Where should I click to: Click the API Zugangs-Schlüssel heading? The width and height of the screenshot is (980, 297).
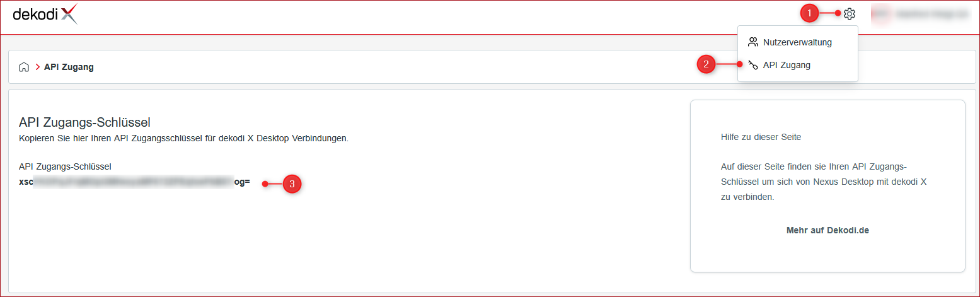pyautogui.click(x=84, y=122)
